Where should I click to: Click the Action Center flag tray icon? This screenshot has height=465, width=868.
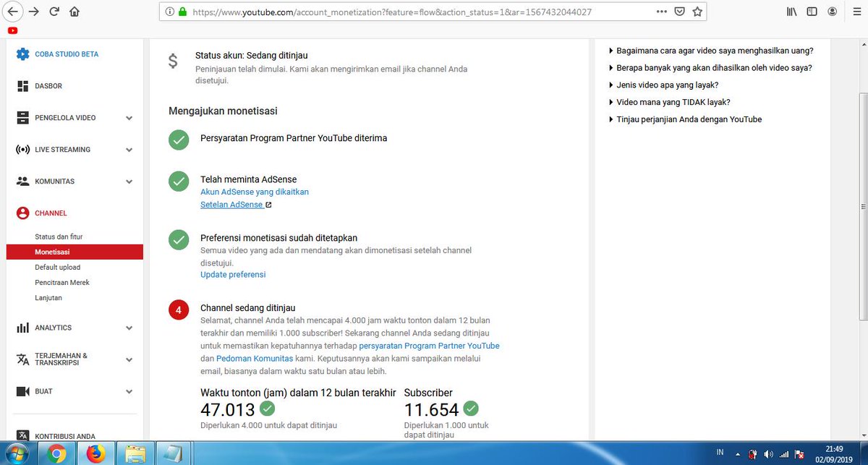[x=799, y=454]
